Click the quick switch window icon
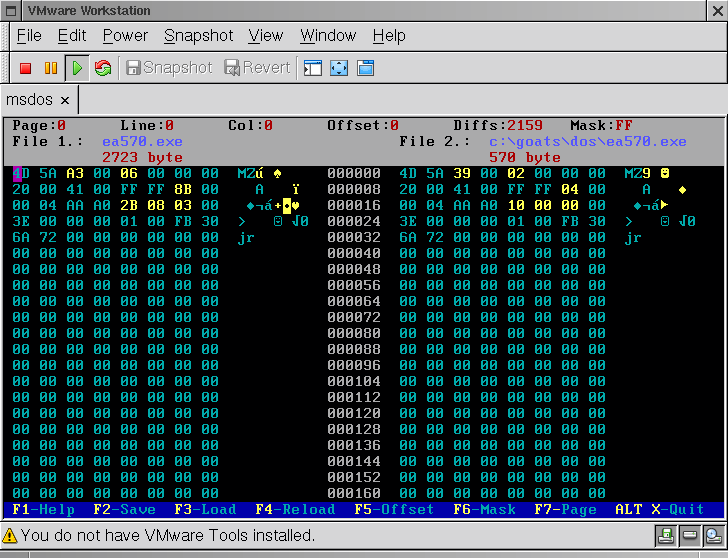Viewport: 728px width, 558px height. (365, 68)
